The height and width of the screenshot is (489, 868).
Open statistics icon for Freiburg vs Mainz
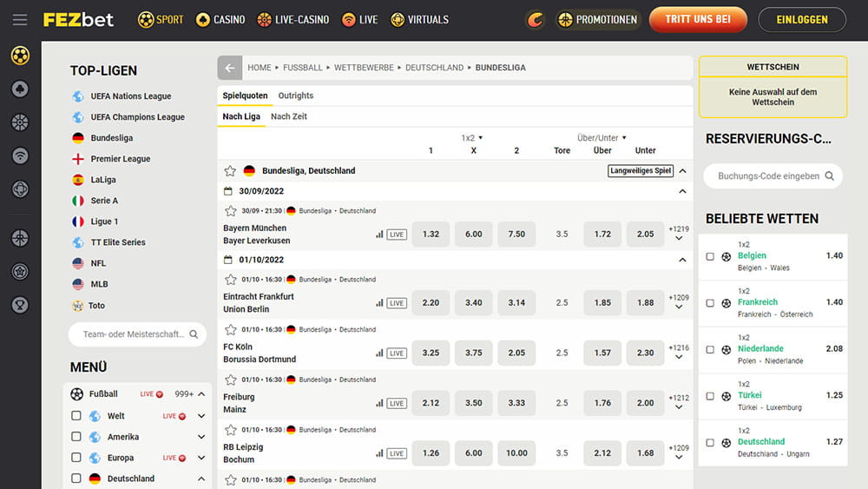tap(379, 403)
